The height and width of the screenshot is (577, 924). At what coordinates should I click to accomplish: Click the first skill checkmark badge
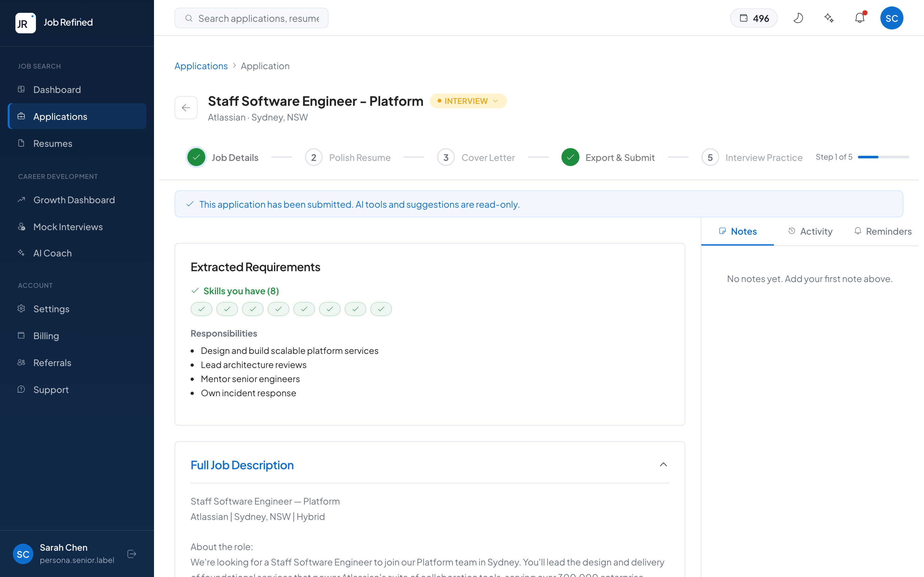[x=201, y=309]
